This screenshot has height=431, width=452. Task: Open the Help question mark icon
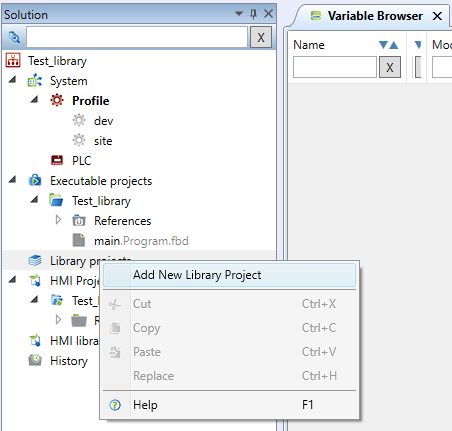click(115, 405)
